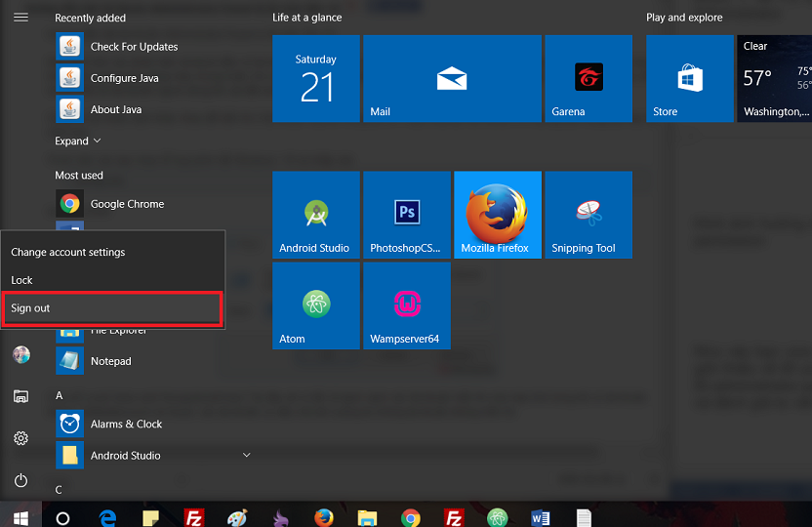This screenshot has height=527, width=812.
Task: Open the Mail tile
Action: coord(452,79)
